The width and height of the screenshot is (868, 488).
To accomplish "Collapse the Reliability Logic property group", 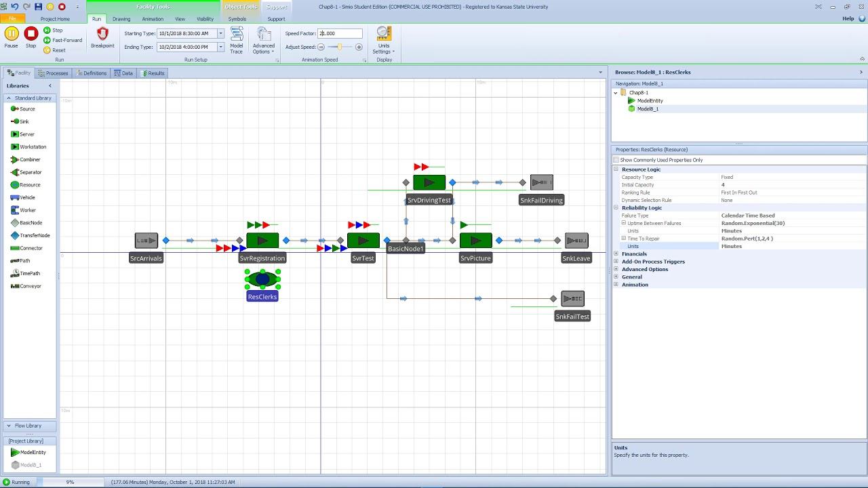I will [616, 208].
